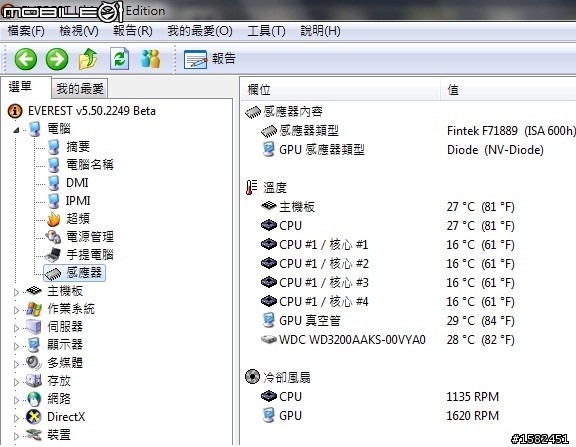Click the 溫度 thermometer icon
Viewport: 576px width, 447px height.
[252, 188]
